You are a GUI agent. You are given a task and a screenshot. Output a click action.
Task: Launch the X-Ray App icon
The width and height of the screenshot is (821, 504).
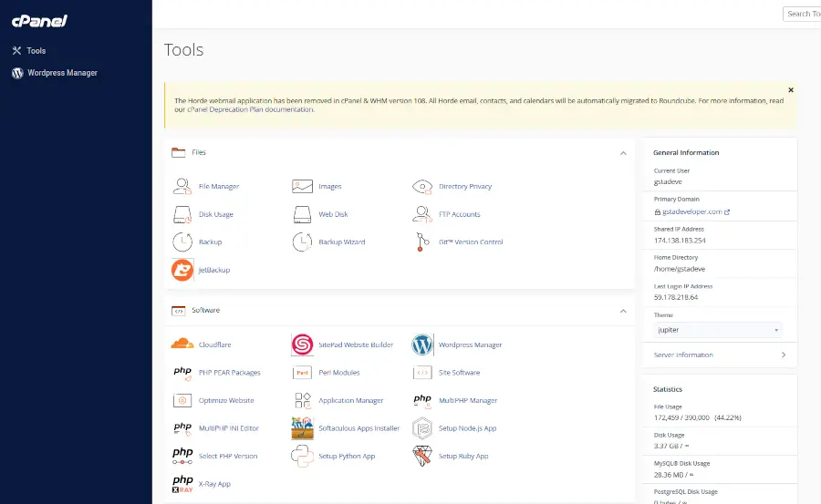point(182,484)
